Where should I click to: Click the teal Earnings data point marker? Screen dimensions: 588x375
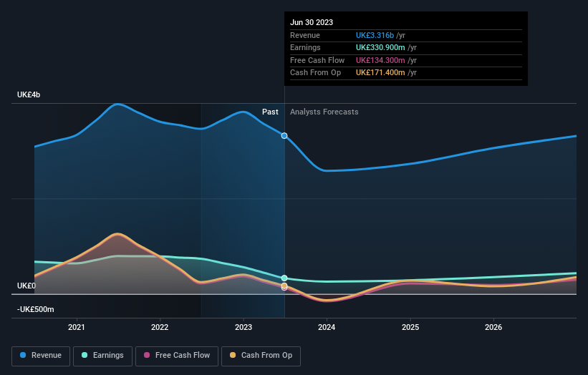coord(284,278)
